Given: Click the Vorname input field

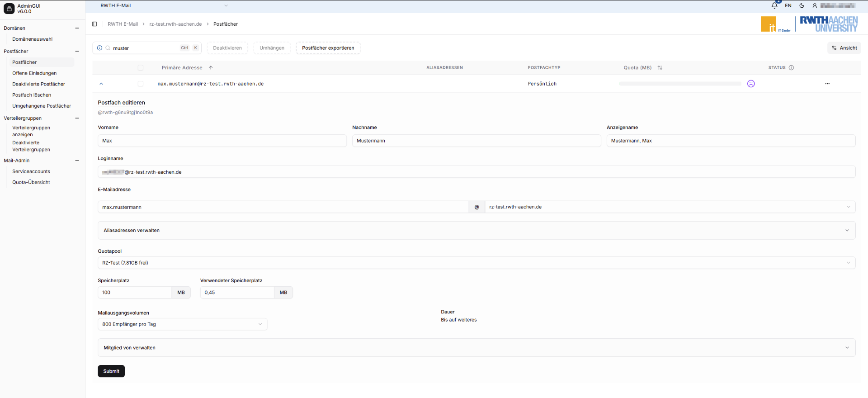Looking at the screenshot, I should (222, 141).
